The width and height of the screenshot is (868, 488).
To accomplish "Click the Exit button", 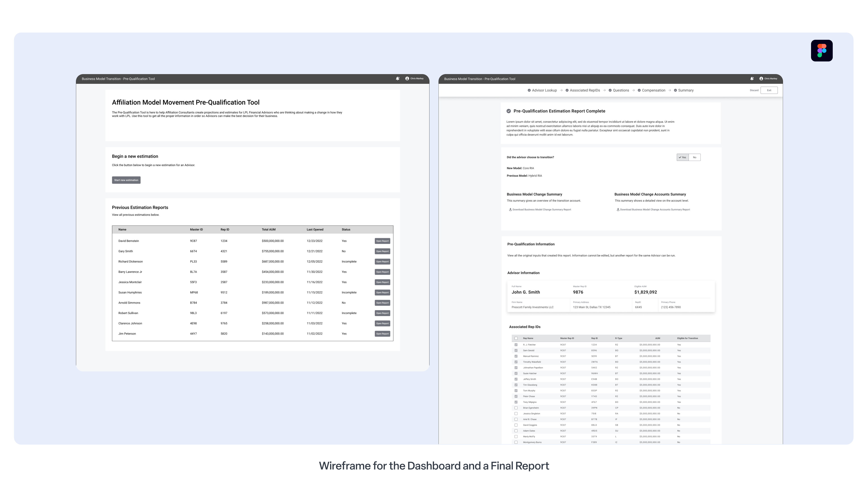I will (x=769, y=90).
